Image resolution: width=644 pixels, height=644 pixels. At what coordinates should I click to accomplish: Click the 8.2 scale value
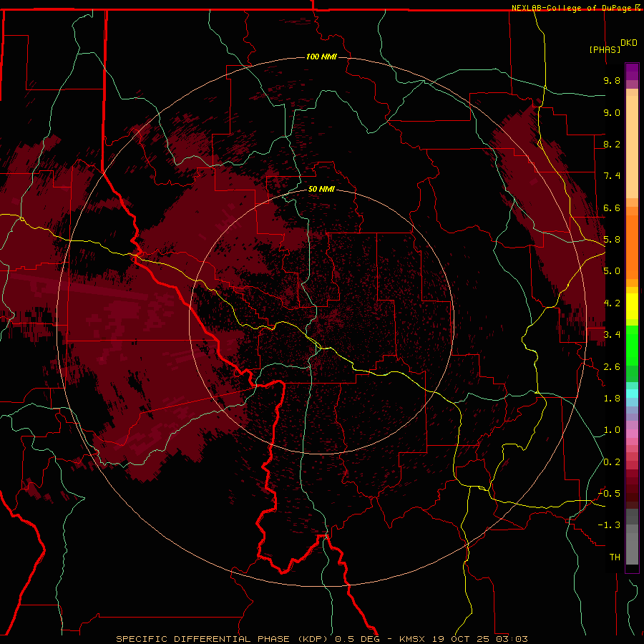(612, 144)
